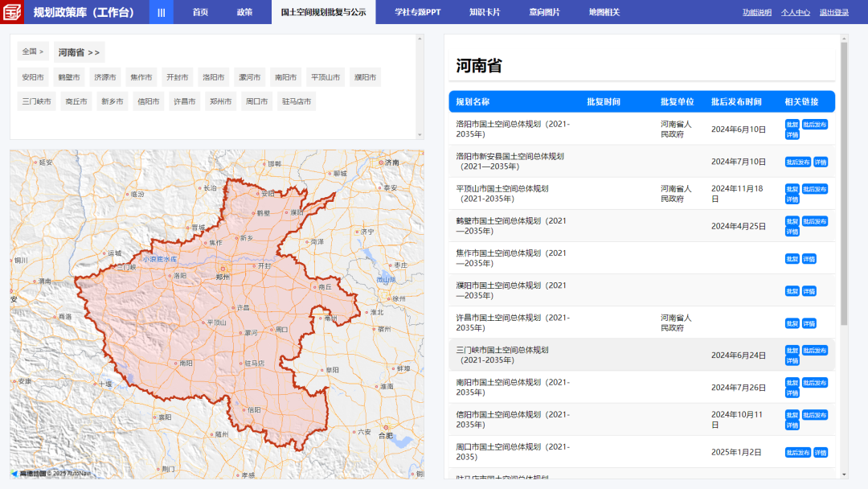The image size is (868, 489).
Task: Open the 政策 nav item
Action: 244,12
